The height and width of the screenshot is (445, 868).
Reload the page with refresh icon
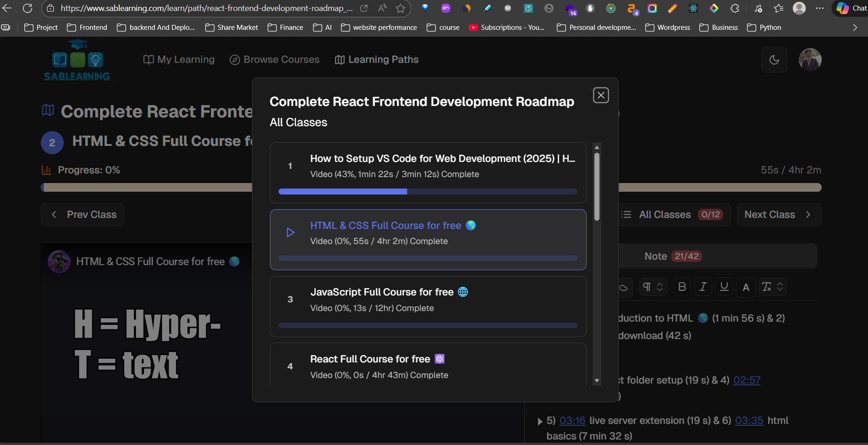click(27, 8)
